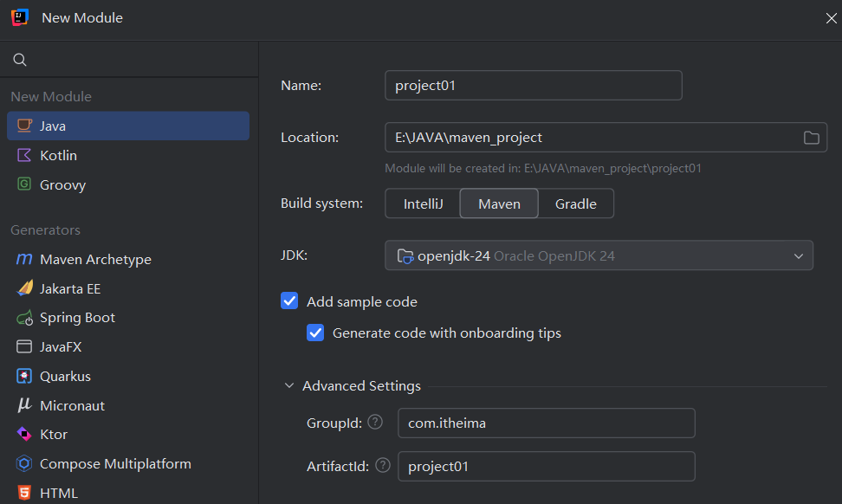Click the Quarkus logo icon
The image size is (842, 504).
(24, 376)
